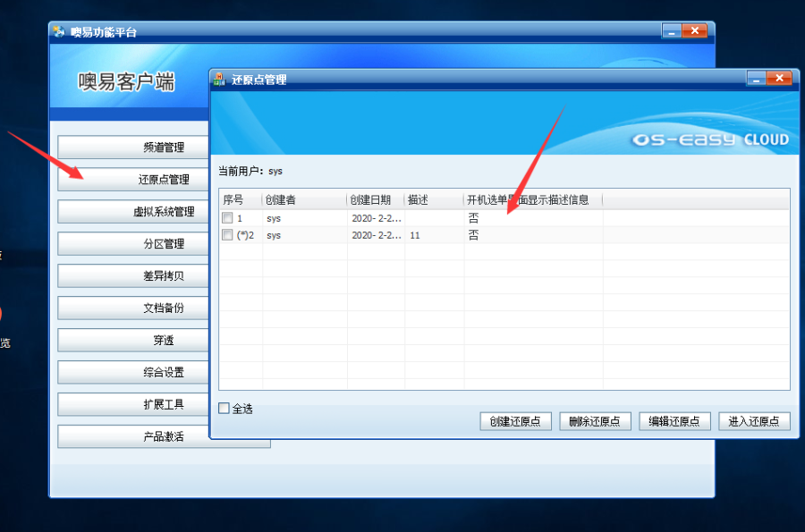Click the 编辑还原点 button

point(674,421)
